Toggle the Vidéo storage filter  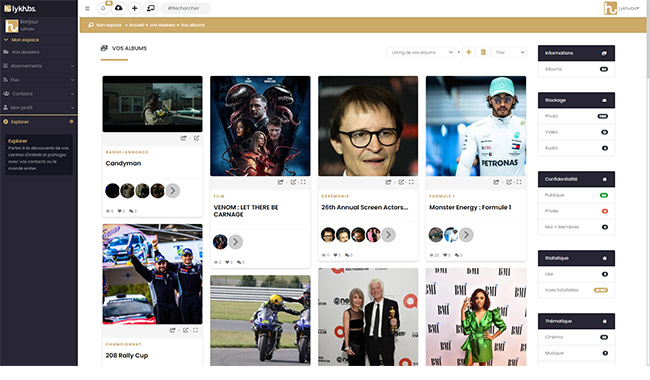tap(604, 132)
